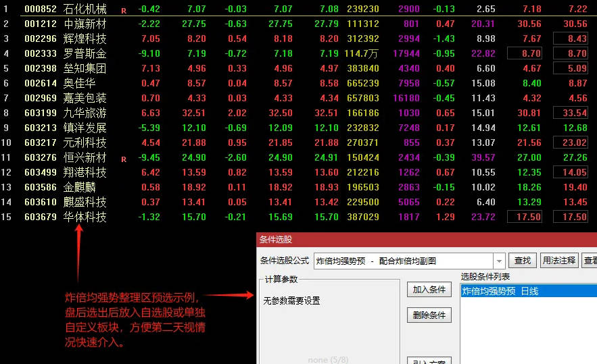Click the 查找 button
The height and width of the screenshot is (364, 597).
pyautogui.click(x=523, y=261)
